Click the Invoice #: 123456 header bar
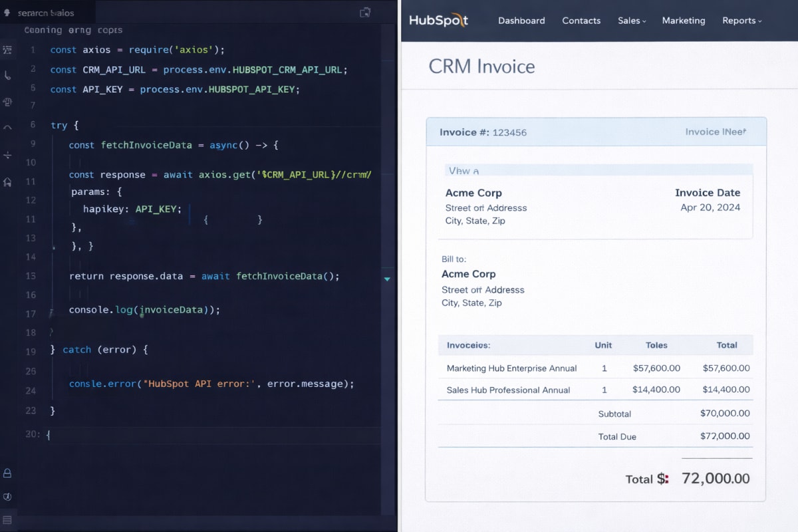This screenshot has height=532, width=798. click(x=483, y=132)
